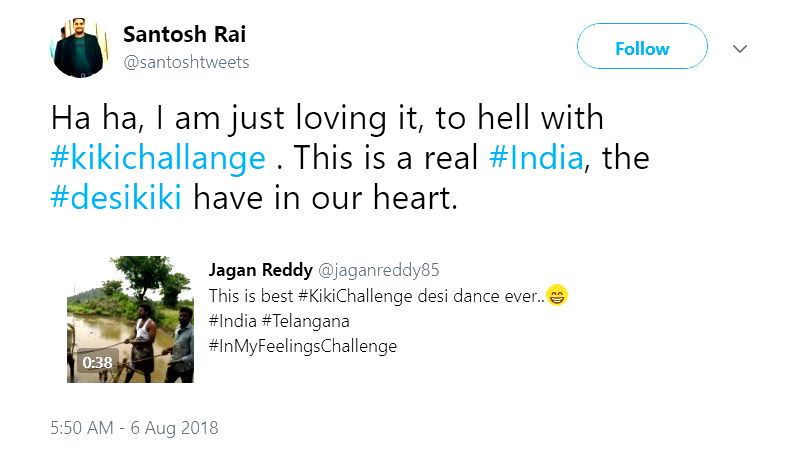Open the #kikichallange hashtag
The width and height of the screenshot is (800, 453).
pyautogui.click(x=158, y=158)
